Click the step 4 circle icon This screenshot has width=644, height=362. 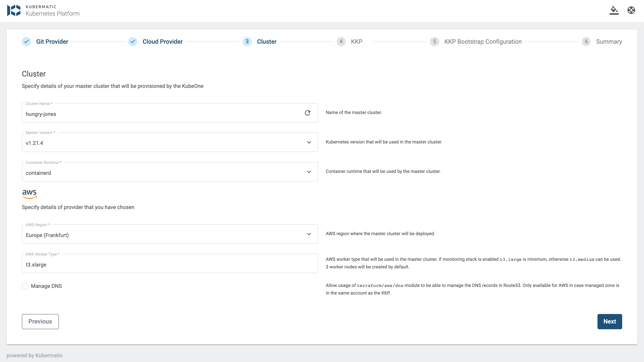[341, 42]
